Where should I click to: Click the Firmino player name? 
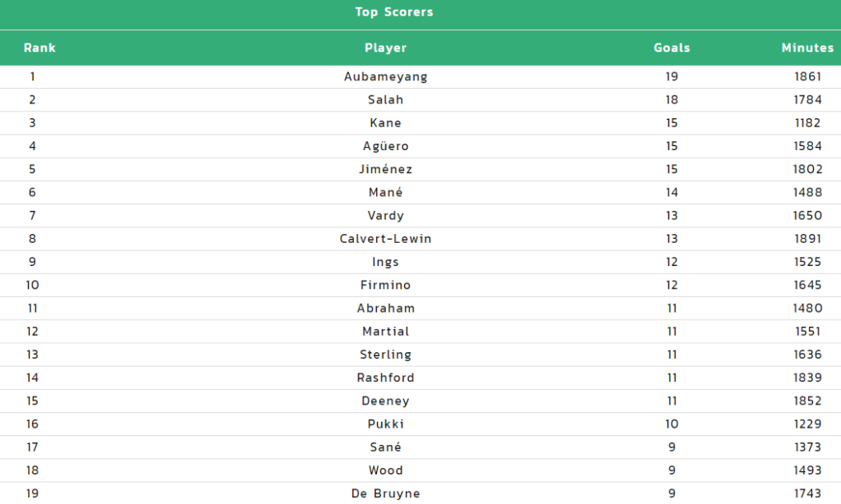pos(386,285)
